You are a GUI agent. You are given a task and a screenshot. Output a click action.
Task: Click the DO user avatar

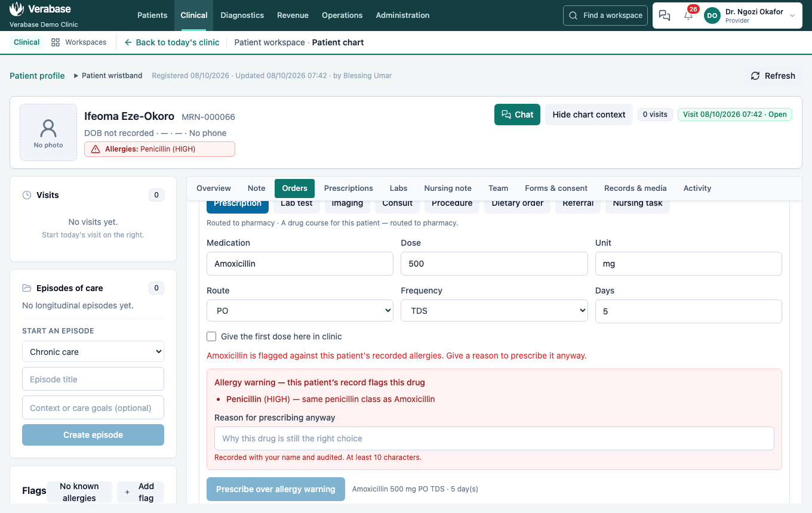pyautogui.click(x=712, y=16)
